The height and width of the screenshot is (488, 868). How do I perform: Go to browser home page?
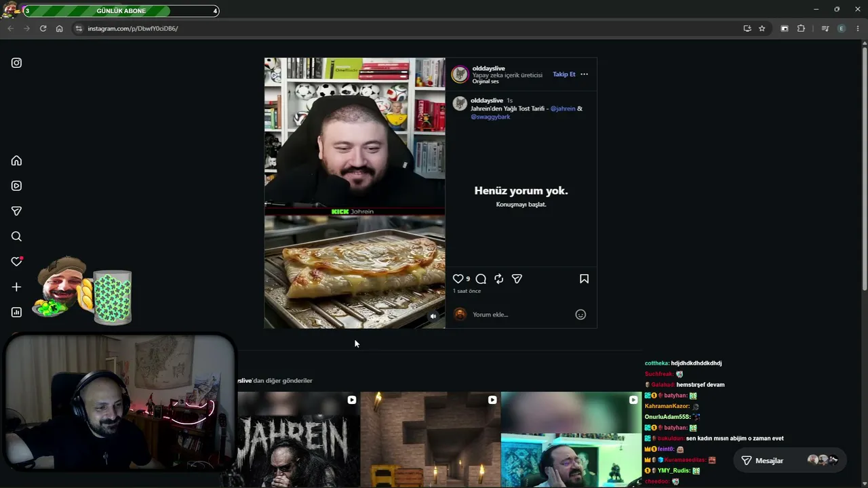pyautogui.click(x=59, y=28)
